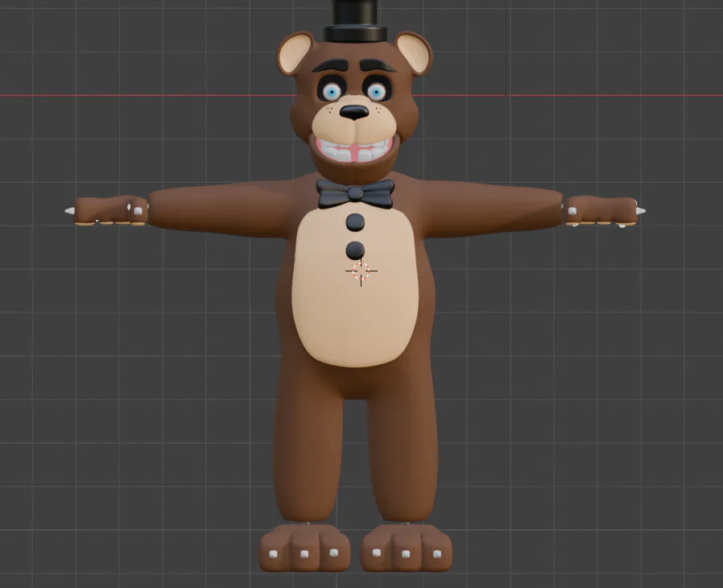The image size is (723, 588).
Task: Click the 3D cursor crosshair on the belly
Action: pyautogui.click(x=361, y=271)
